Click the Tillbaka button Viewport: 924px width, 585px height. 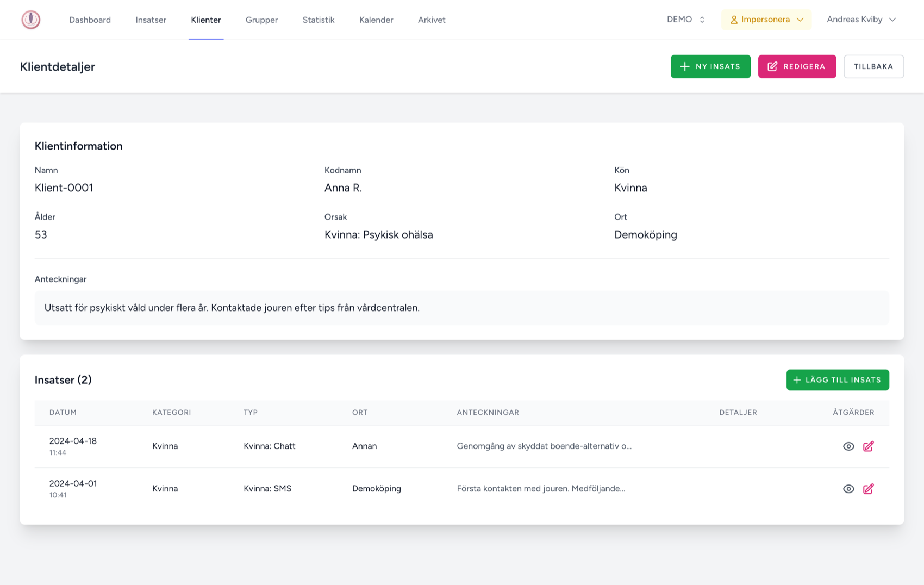(x=873, y=66)
